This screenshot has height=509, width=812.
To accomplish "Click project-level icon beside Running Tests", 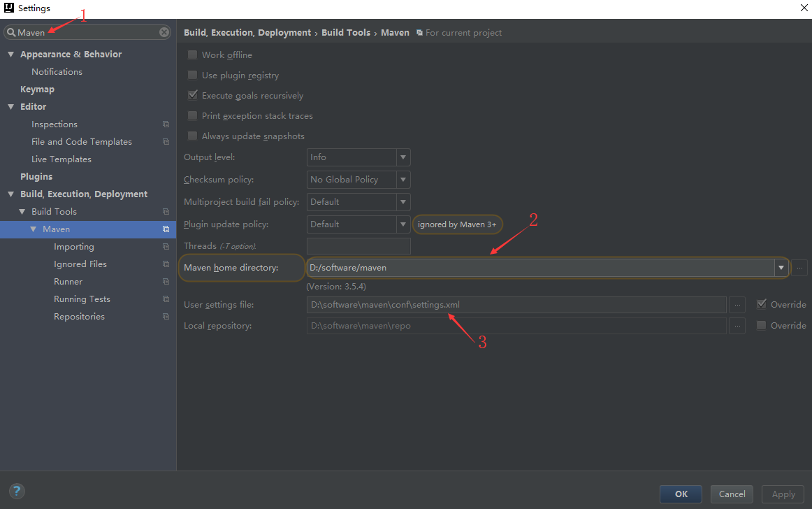I will (x=166, y=299).
